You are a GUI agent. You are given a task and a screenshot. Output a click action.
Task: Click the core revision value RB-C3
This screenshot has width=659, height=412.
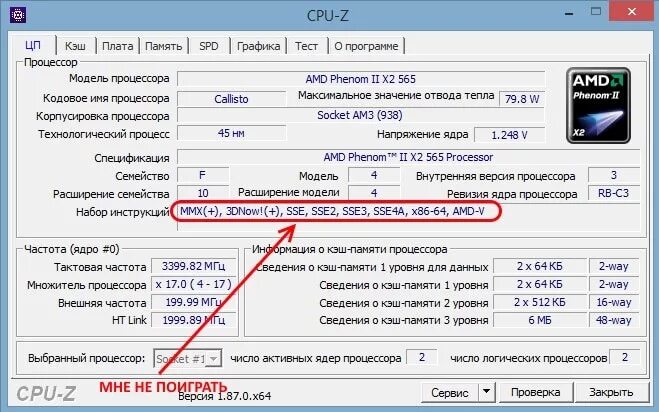click(614, 193)
